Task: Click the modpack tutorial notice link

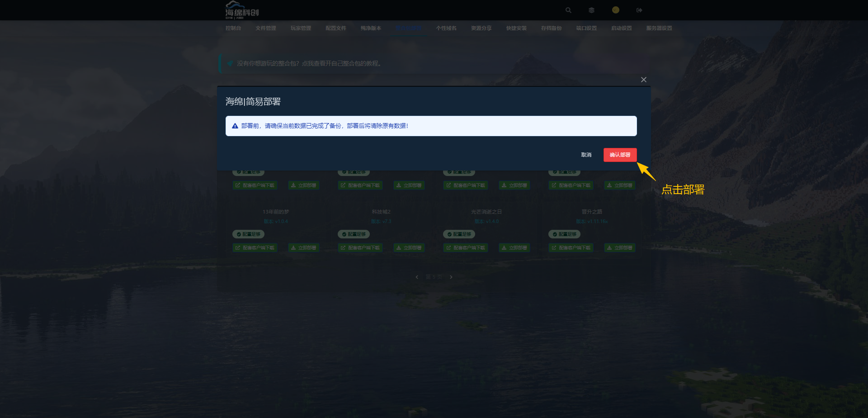Action: [309, 63]
